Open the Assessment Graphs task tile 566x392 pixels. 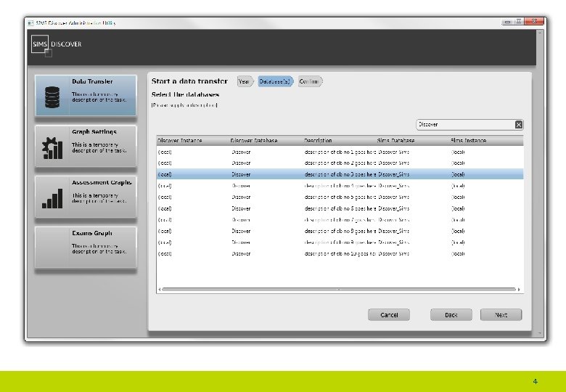pos(86,197)
